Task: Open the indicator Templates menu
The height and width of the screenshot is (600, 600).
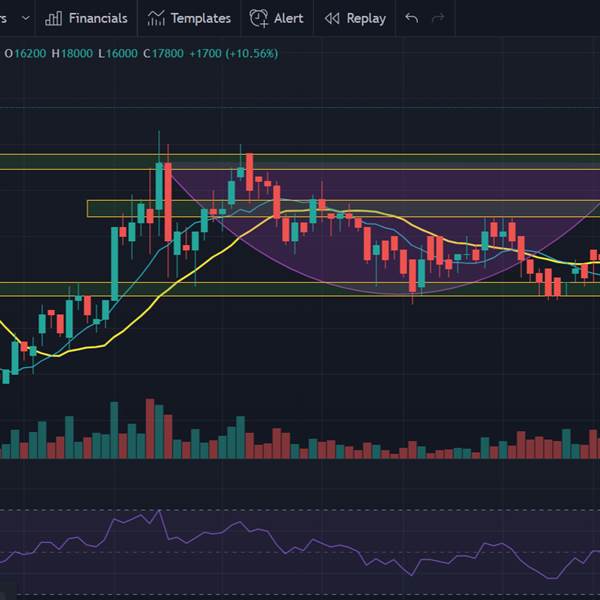Action: tap(189, 18)
